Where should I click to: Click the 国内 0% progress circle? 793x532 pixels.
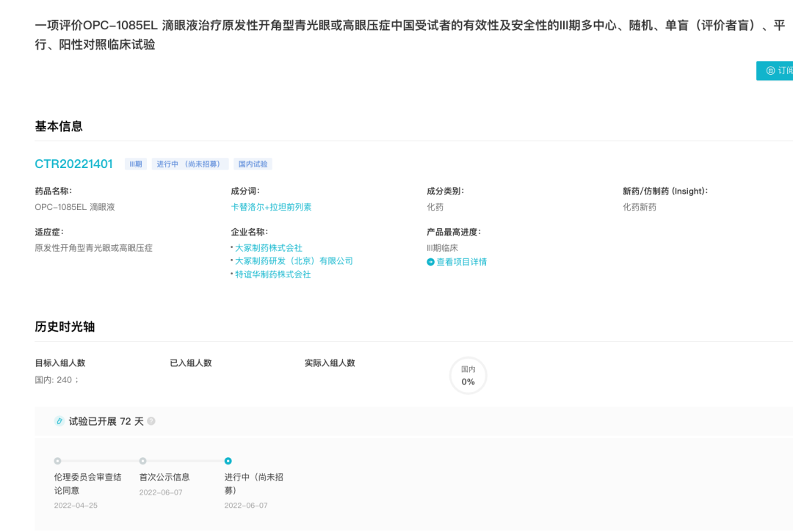tap(468, 376)
